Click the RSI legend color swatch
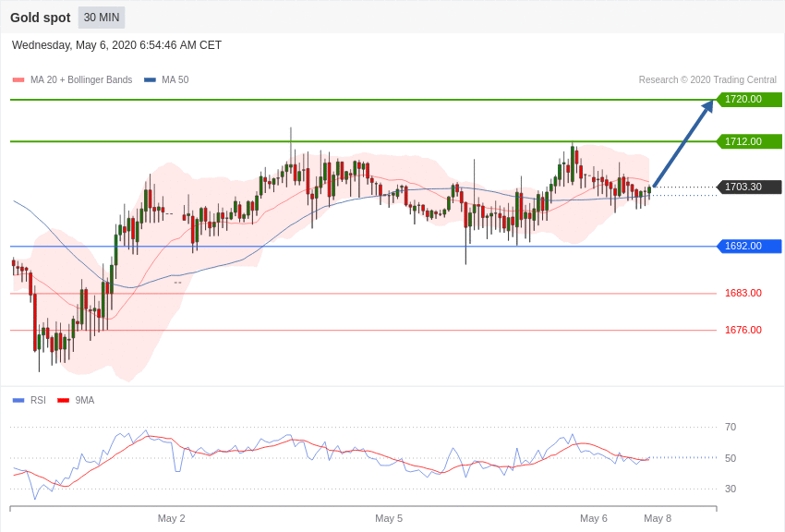 pos(18,400)
